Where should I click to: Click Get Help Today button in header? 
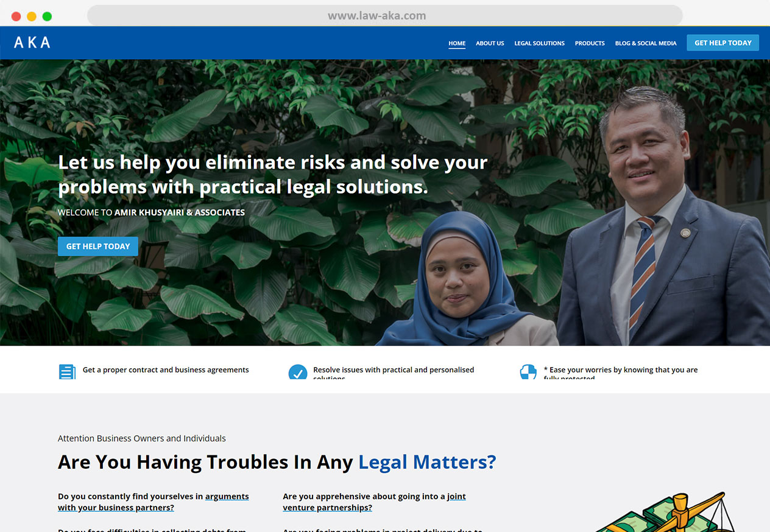(x=723, y=43)
